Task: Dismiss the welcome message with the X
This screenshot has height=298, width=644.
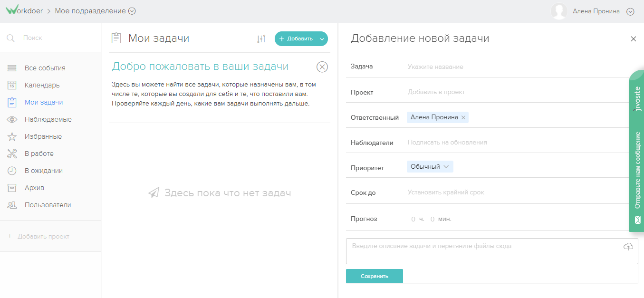Action: pyautogui.click(x=322, y=67)
